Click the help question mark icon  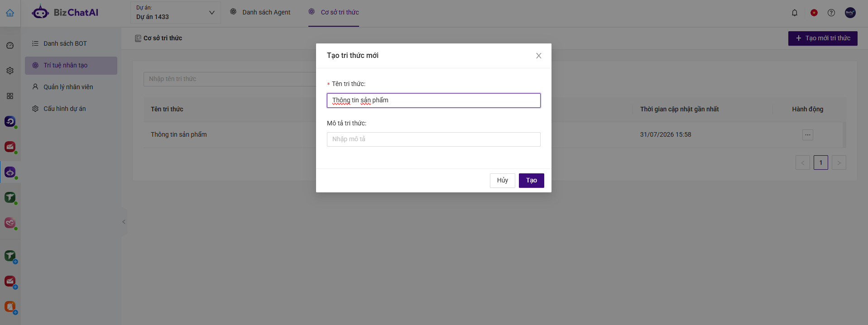pyautogui.click(x=831, y=13)
